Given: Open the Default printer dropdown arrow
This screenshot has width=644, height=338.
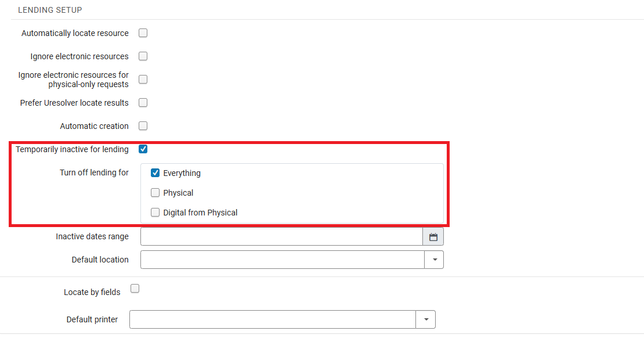Looking at the screenshot, I should click(426, 319).
